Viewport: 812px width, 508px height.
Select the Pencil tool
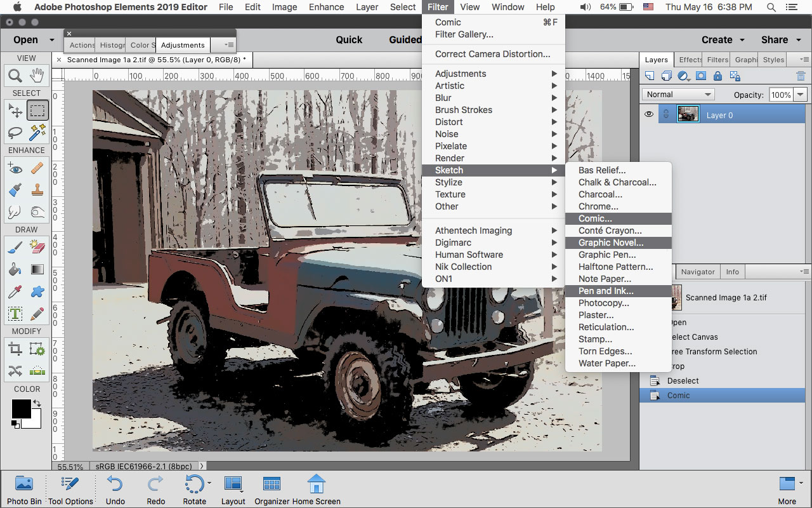click(37, 314)
